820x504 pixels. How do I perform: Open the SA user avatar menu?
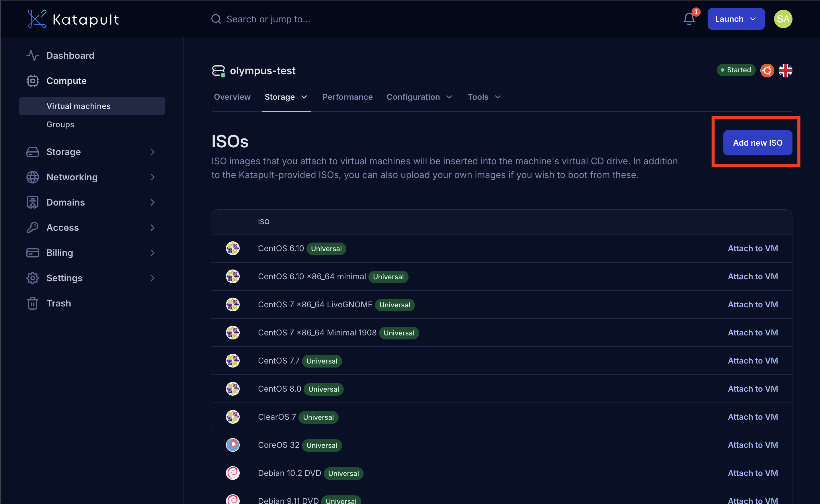pos(783,19)
